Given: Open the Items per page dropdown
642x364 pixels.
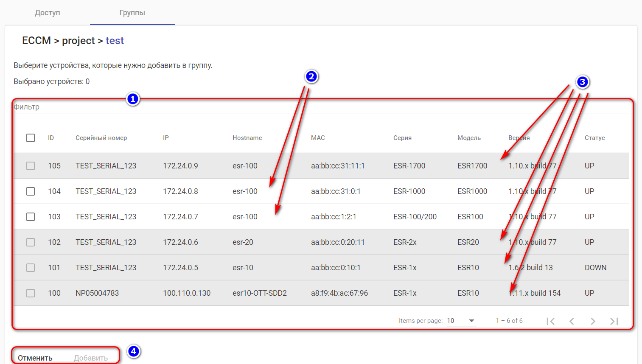Looking at the screenshot, I should point(461,321).
